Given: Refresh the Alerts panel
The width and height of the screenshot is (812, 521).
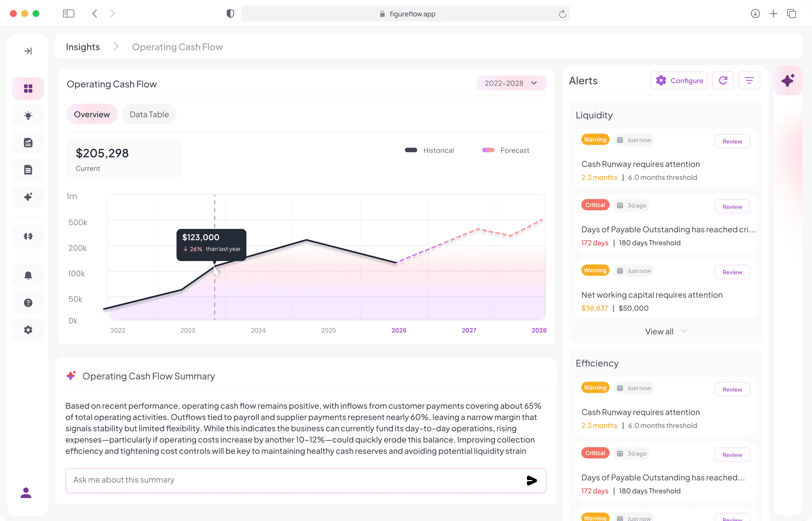Looking at the screenshot, I should point(723,80).
